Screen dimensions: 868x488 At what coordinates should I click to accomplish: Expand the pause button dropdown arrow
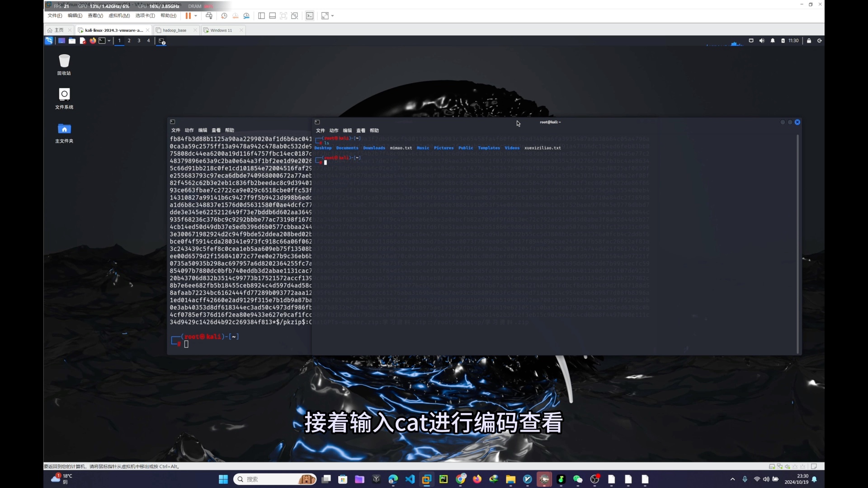coord(196,16)
